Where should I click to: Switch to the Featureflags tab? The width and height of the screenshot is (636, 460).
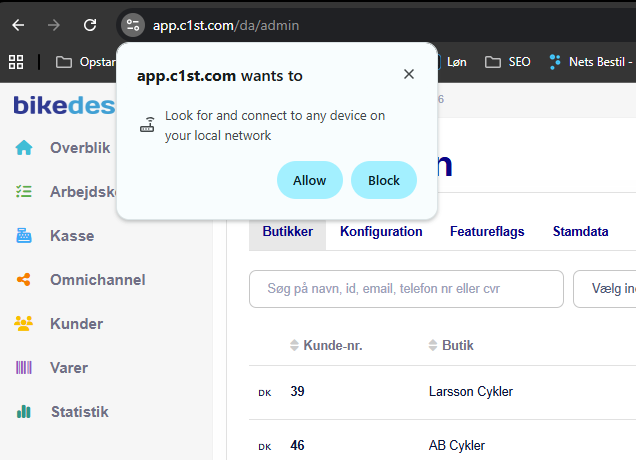pyautogui.click(x=487, y=232)
